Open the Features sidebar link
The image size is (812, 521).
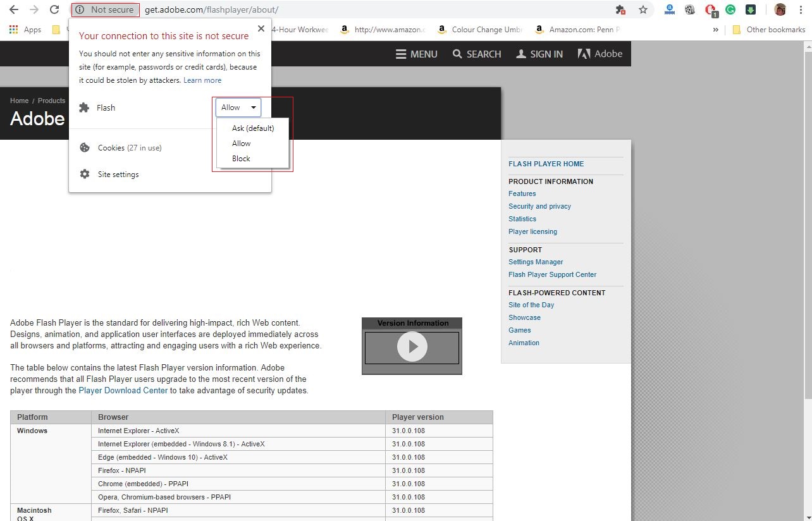pos(522,193)
